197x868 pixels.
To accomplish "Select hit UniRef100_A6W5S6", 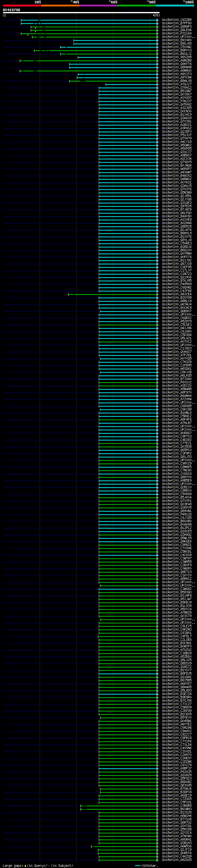I will click(177, 846).
